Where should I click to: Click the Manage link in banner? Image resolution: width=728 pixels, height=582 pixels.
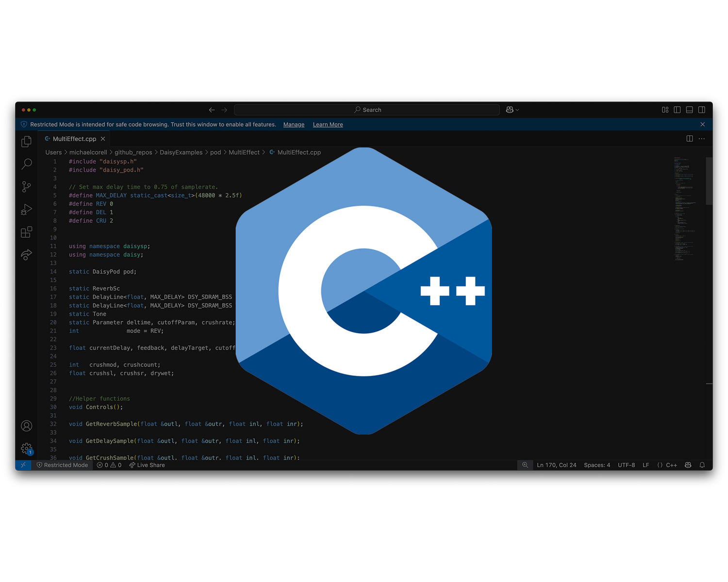(294, 125)
